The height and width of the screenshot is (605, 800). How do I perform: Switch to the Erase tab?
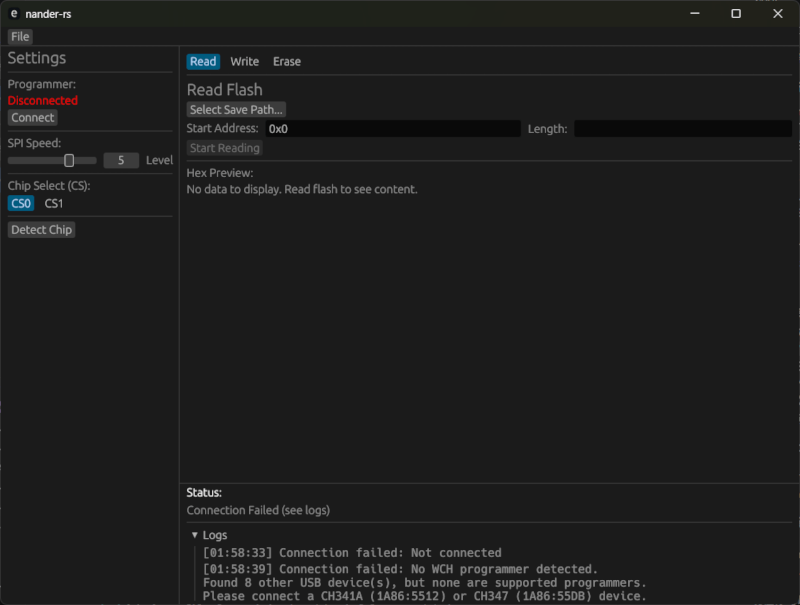(x=287, y=61)
